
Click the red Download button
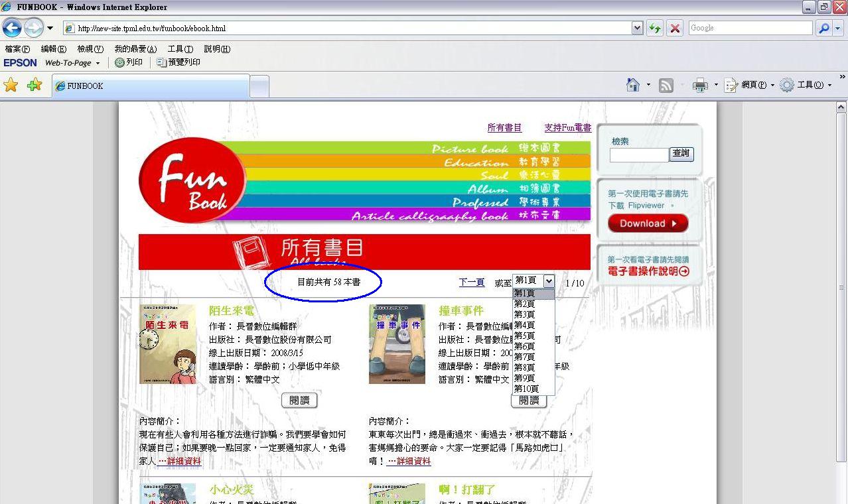coord(648,223)
